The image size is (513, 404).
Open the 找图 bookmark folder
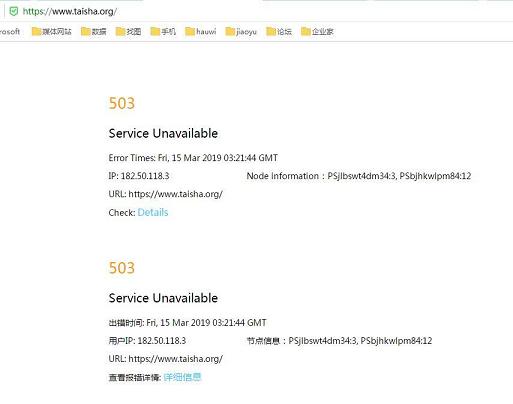(128, 32)
